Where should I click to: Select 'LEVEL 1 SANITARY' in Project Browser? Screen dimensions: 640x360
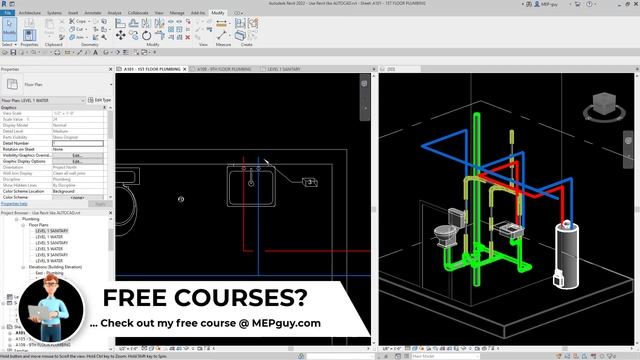coord(51,231)
